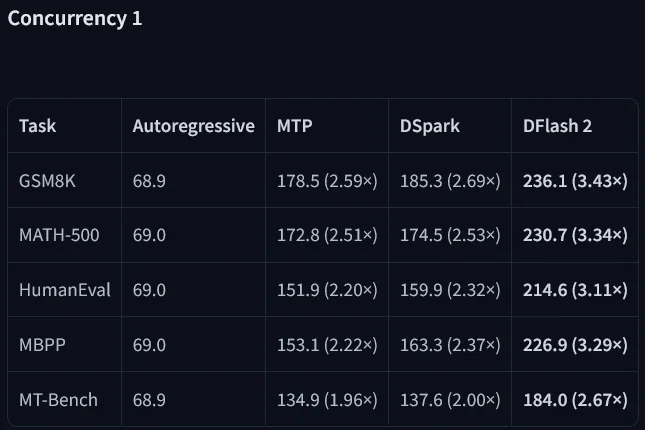Viewport: 645px width, 430px height.
Task: Select the 174.5 (2.53×) cell
Action: coord(450,235)
